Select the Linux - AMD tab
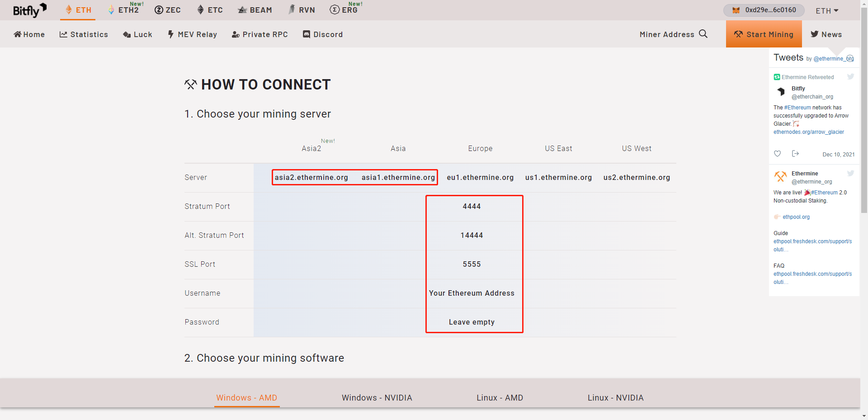868x420 pixels. click(x=500, y=398)
